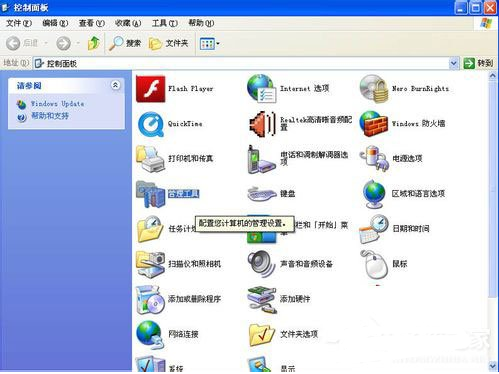499x374 pixels.
Task: Click the scrollbar up arrow
Action: pos(493,76)
